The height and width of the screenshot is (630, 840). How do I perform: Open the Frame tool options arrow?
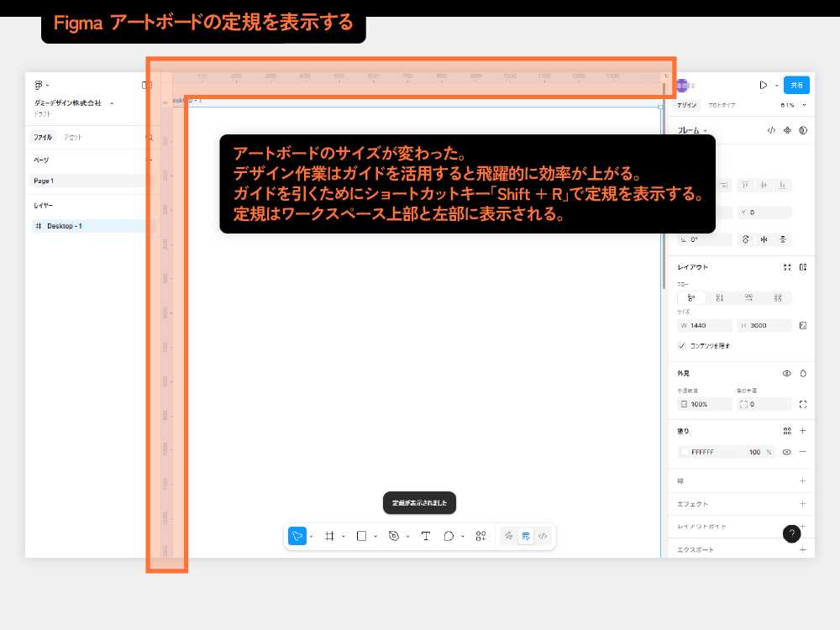pos(344,536)
